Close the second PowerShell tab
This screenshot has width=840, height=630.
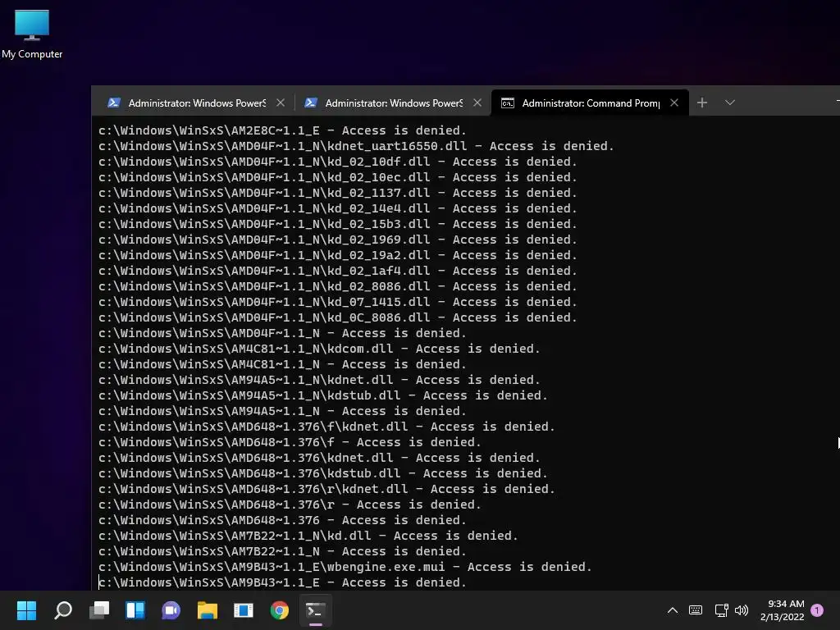tap(477, 103)
